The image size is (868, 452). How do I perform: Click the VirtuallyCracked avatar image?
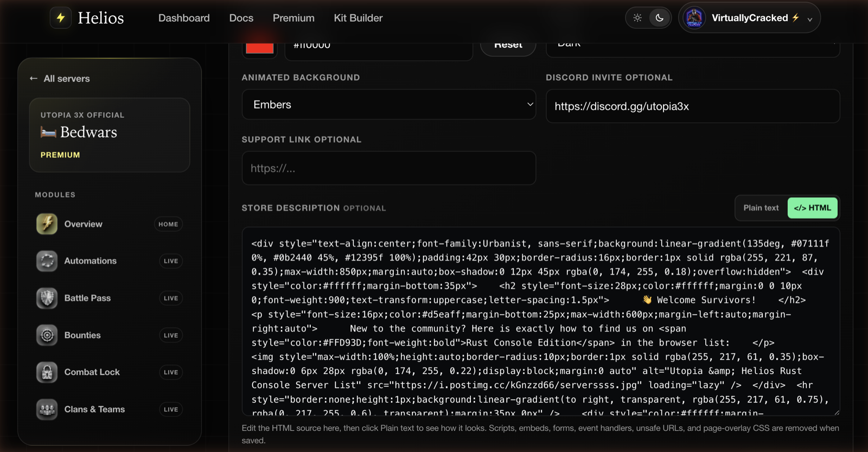[694, 18]
